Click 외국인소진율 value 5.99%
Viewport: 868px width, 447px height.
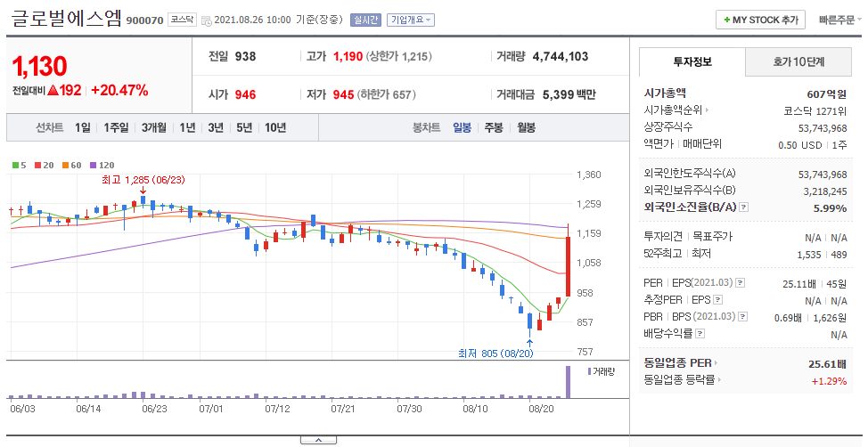tap(830, 208)
